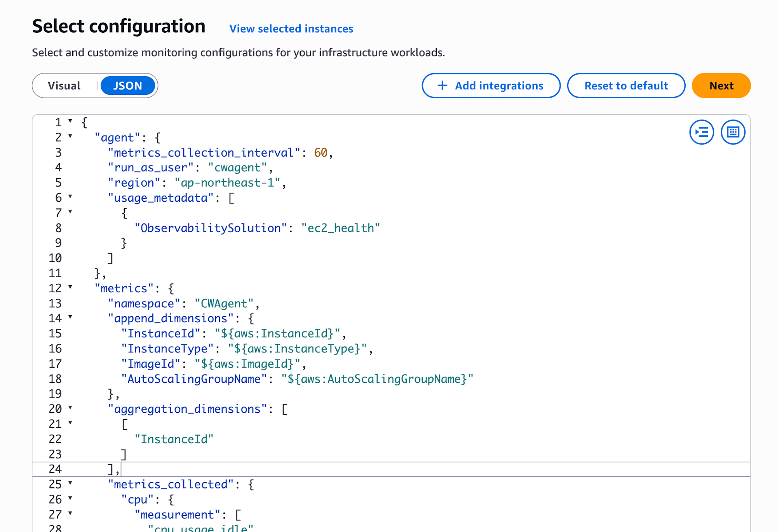Fold the inner array at line 21

click(x=70, y=423)
